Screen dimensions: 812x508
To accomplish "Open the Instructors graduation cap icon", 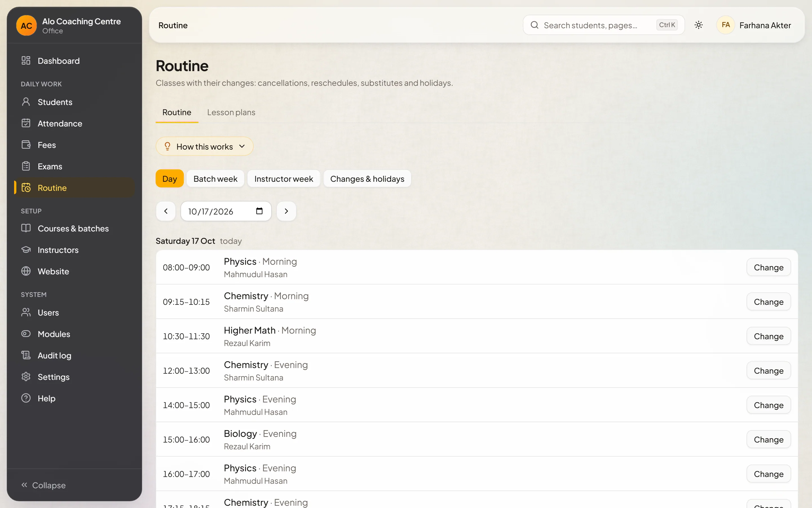I will [x=26, y=250].
